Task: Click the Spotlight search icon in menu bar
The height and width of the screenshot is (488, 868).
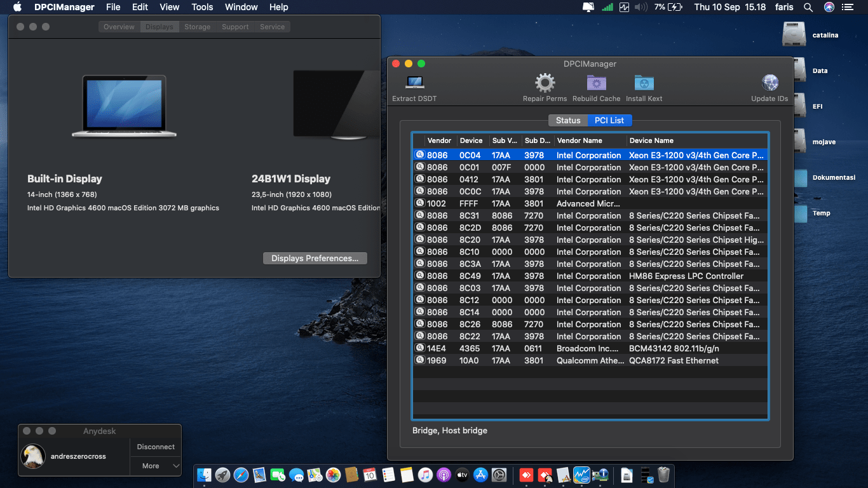Action: [808, 7]
